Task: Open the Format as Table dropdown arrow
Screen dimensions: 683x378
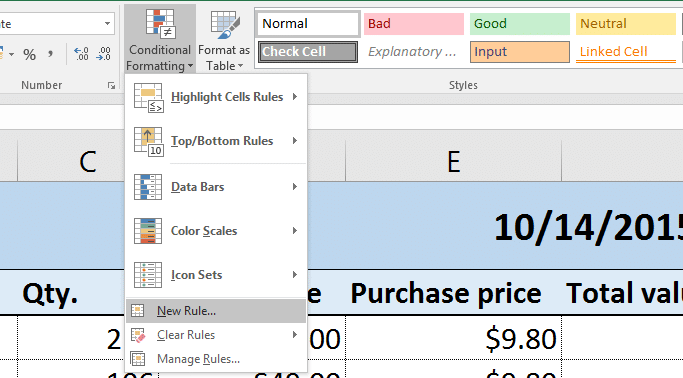Action: pos(240,66)
